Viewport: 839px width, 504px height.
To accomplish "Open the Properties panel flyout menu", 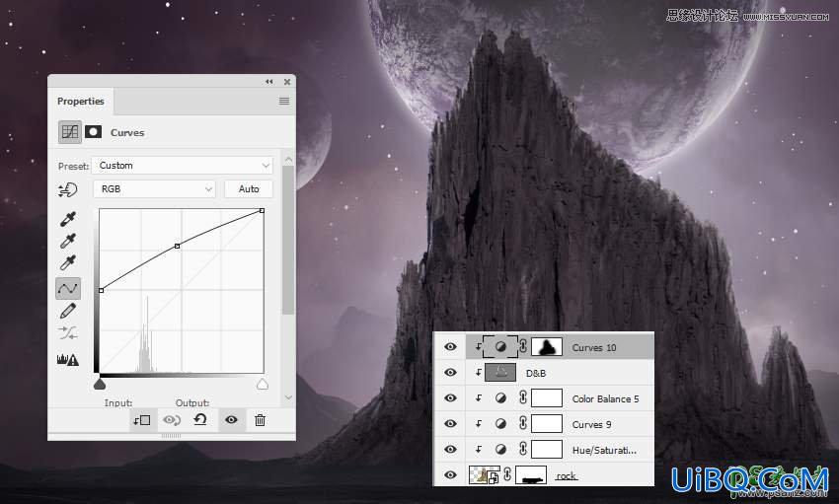I will click(x=284, y=101).
